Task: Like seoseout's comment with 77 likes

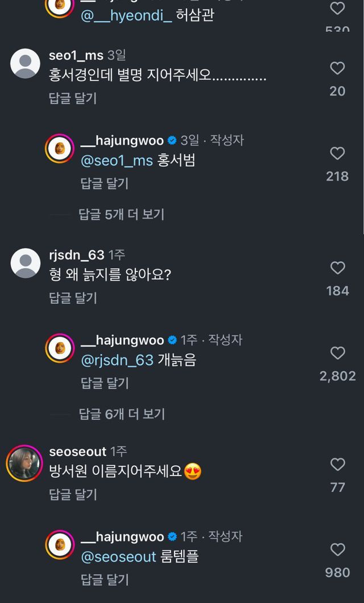Action: (337, 465)
